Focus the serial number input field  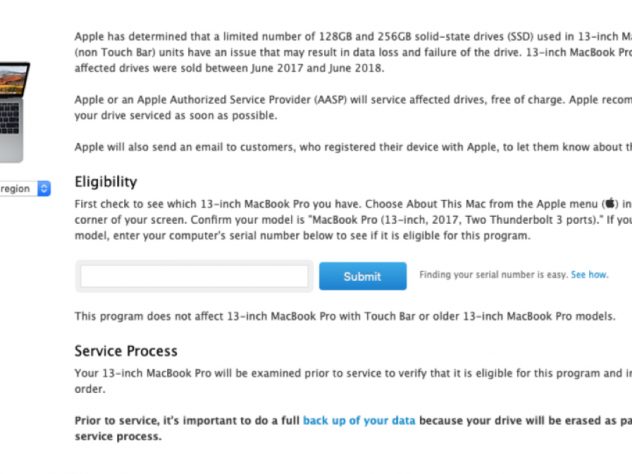[194, 277]
